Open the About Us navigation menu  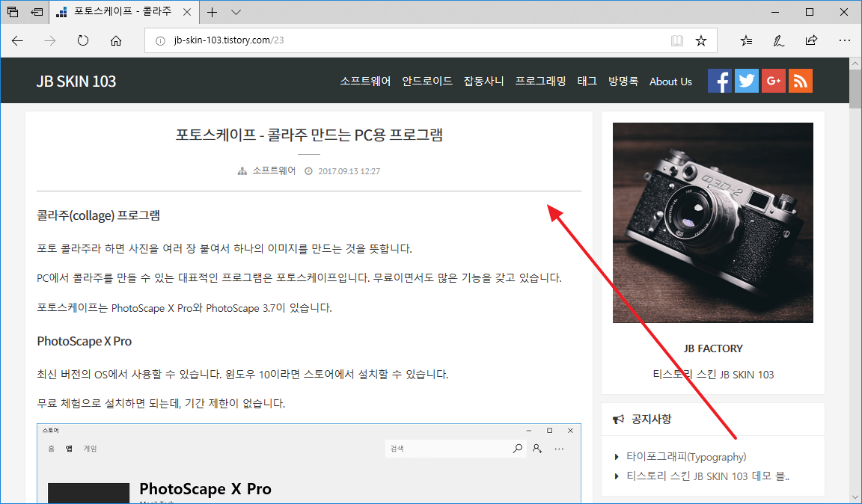tap(670, 82)
